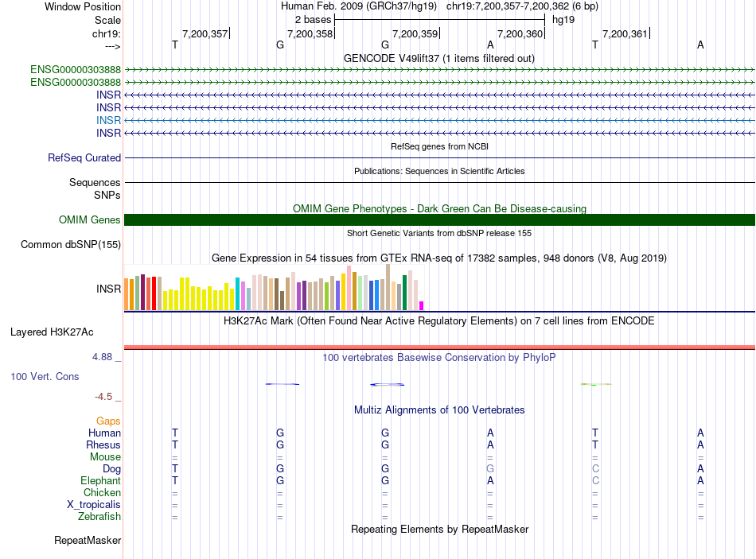Click Repeating Elements by RepeatMasker title

coord(440,529)
